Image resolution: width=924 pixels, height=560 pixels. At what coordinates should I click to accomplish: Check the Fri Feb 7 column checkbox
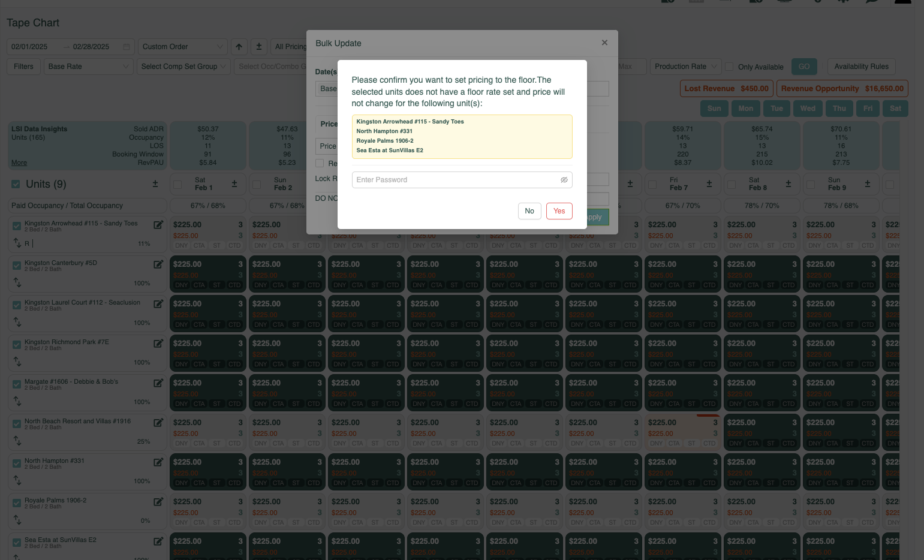(x=652, y=185)
